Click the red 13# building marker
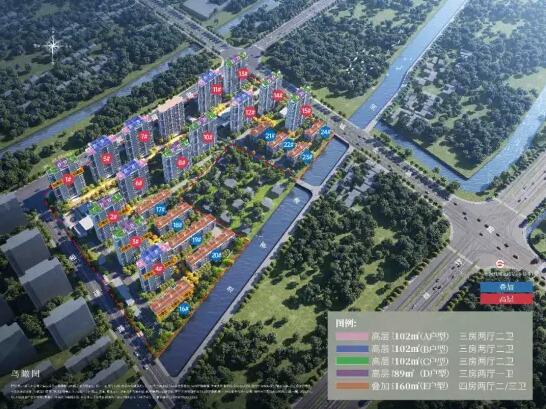Image resolution: width=546 pixels, height=409 pixels. click(243, 73)
